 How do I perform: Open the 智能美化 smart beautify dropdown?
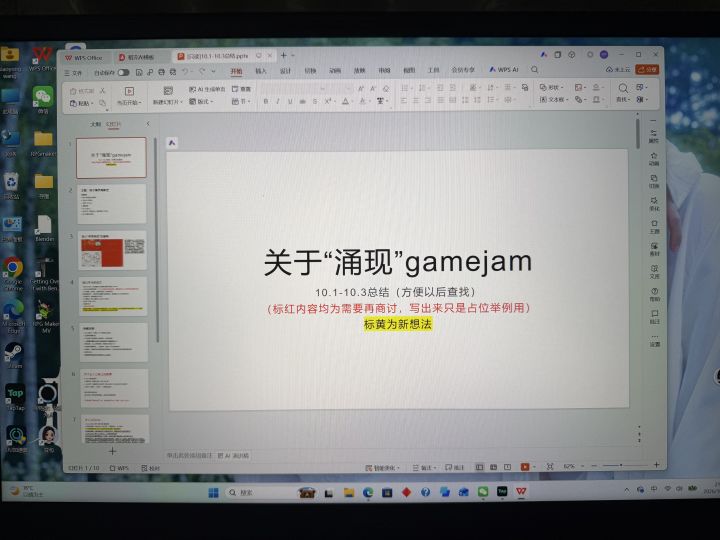click(382, 467)
